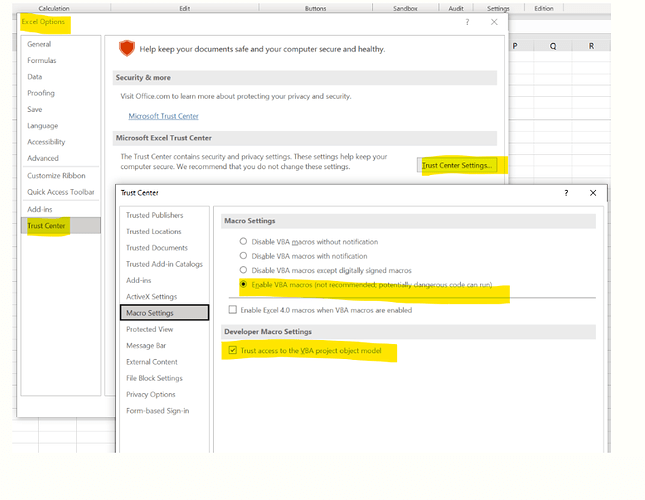Screen dimensions: 645x500
Task: Open ActiveX Settings in Trust Center
Action: point(151,296)
